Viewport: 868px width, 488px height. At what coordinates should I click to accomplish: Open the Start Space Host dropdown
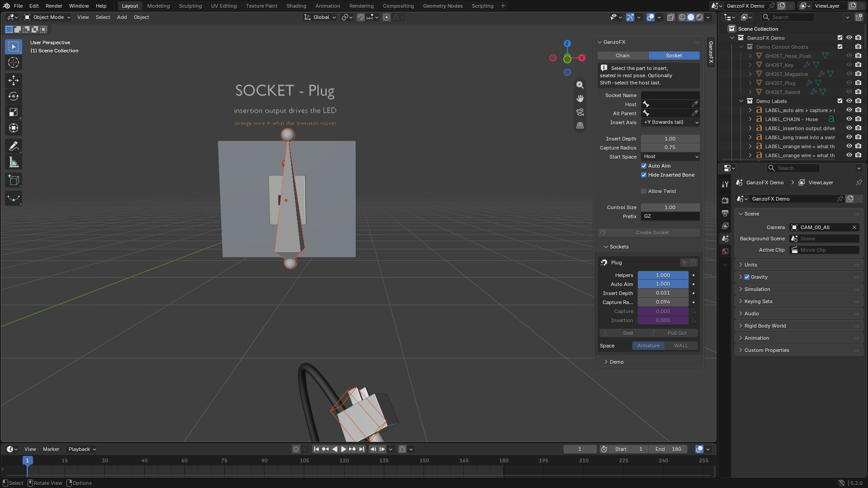coord(670,157)
